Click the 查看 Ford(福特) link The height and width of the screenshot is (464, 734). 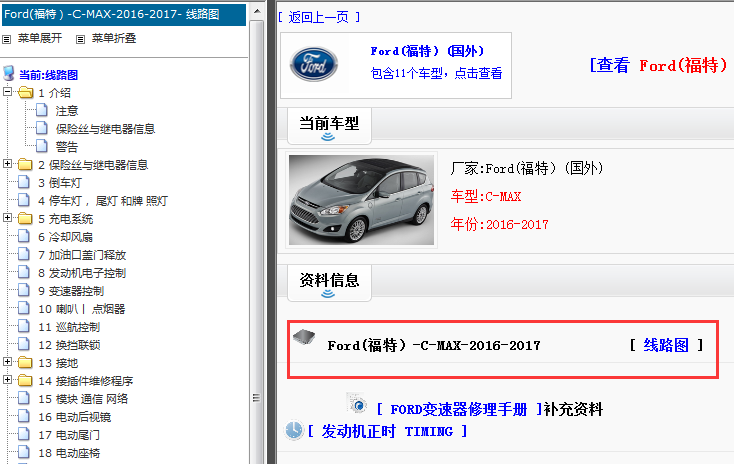(x=658, y=65)
